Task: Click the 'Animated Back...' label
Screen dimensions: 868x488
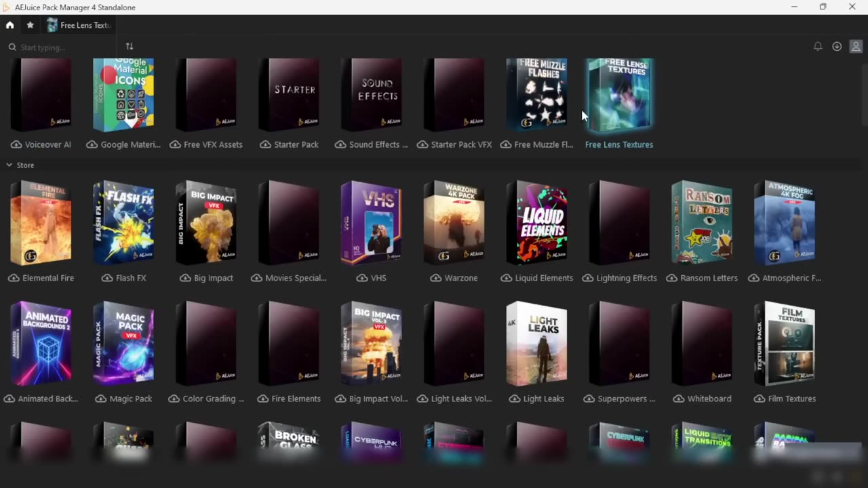Action: pos(48,399)
